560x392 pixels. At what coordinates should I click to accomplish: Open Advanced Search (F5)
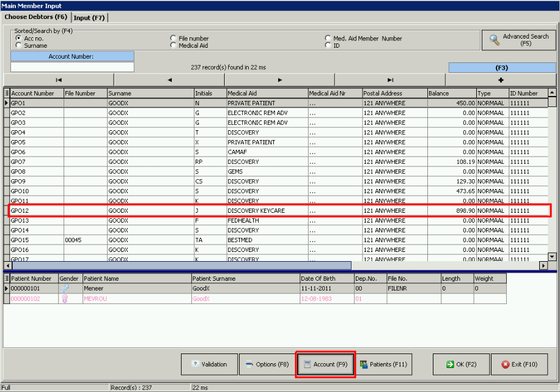click(518, 40)
